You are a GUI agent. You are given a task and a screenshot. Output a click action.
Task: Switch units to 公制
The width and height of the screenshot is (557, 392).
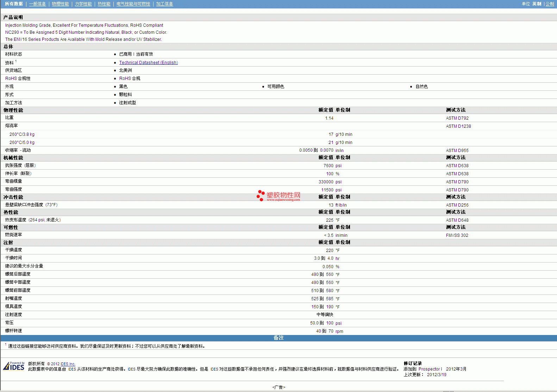coord(550,4)
